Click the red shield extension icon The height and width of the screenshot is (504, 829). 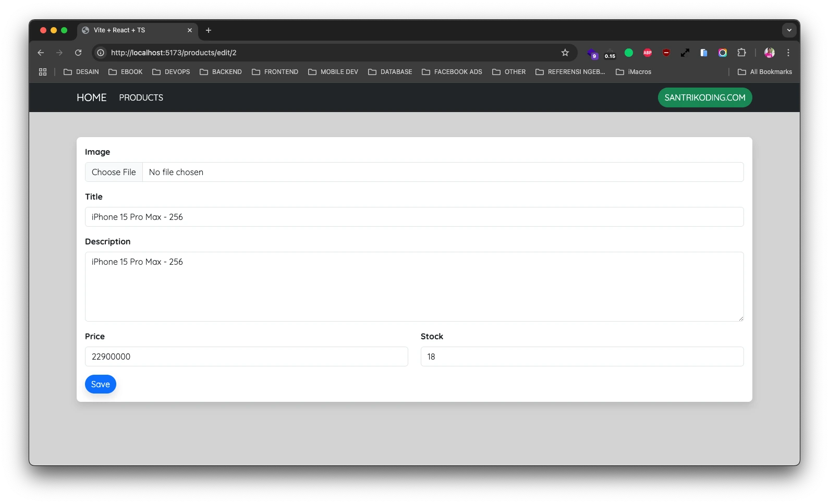666,53
